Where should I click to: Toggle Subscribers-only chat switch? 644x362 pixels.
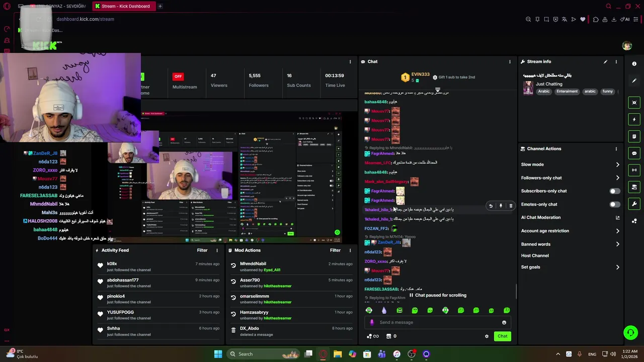click(614, 191)
